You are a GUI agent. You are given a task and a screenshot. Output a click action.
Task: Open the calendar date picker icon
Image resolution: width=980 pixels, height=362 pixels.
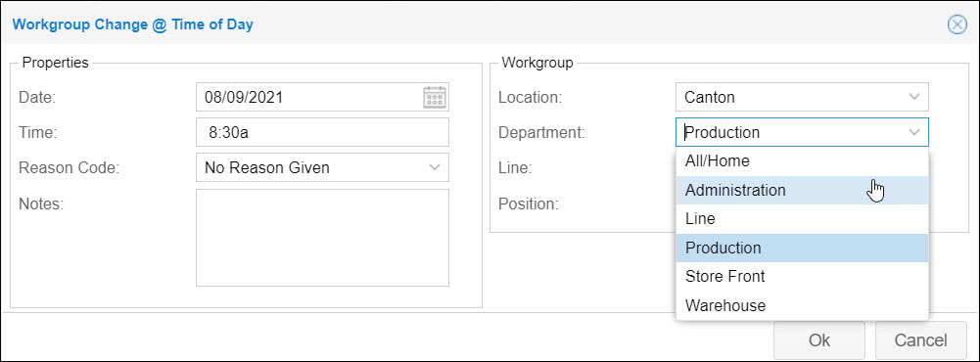tap(435, 98)
